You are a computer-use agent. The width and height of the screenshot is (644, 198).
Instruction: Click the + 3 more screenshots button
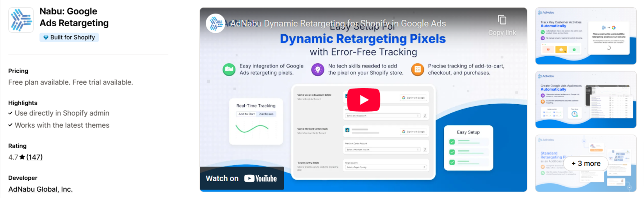(586, 164)
